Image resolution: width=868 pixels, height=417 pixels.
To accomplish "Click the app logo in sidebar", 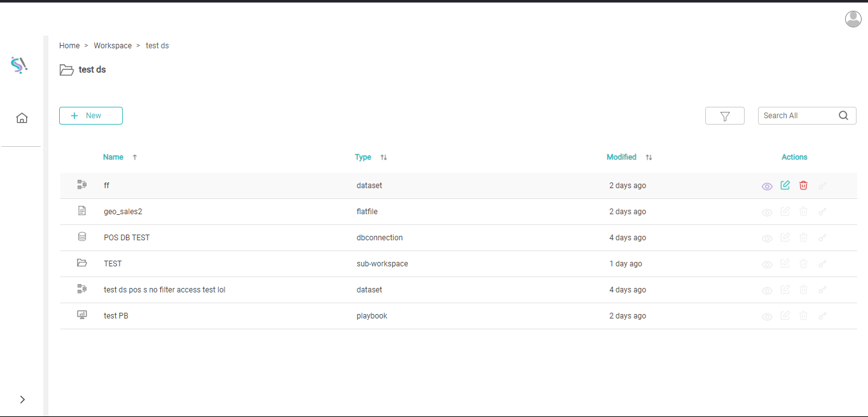I will (19, 65).
